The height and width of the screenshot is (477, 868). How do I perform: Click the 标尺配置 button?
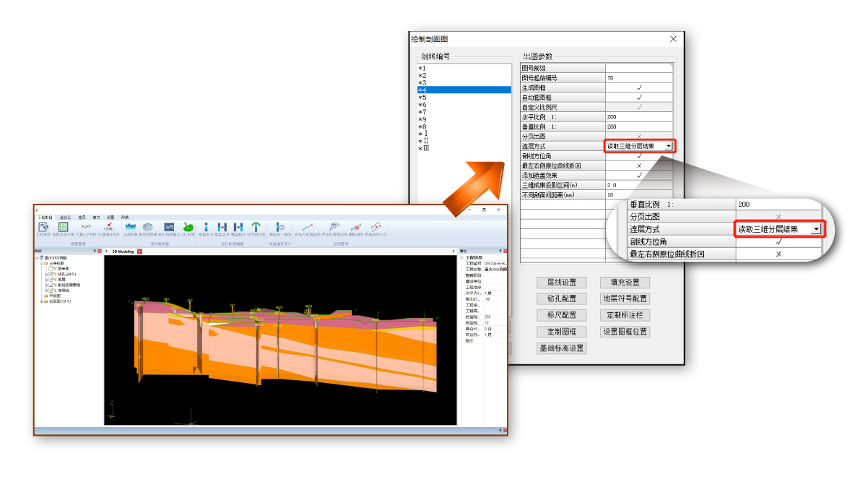coord(561,315)
